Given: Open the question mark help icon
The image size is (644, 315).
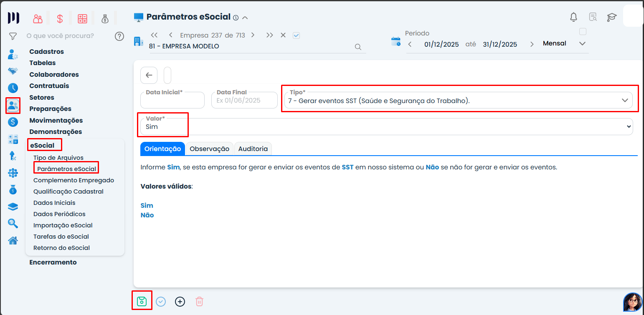Looking at the screenshot, I should coord(119,36).
